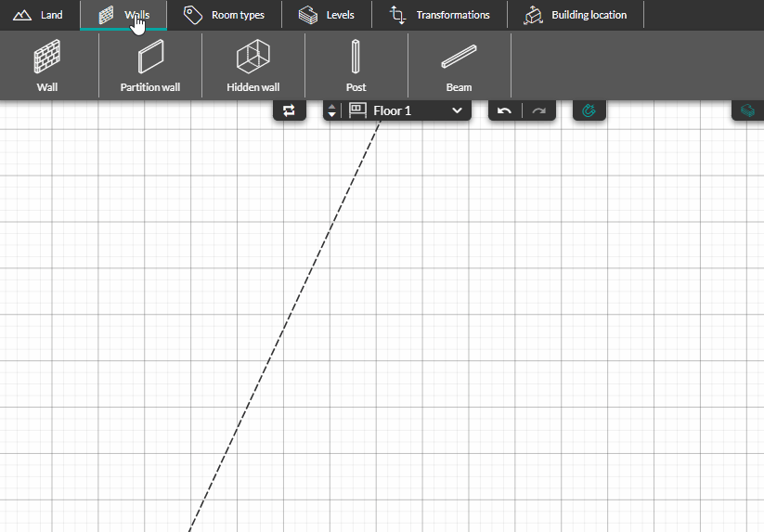Switch to the Room types tab
The image size is (764, 532).
pos(224,15)
